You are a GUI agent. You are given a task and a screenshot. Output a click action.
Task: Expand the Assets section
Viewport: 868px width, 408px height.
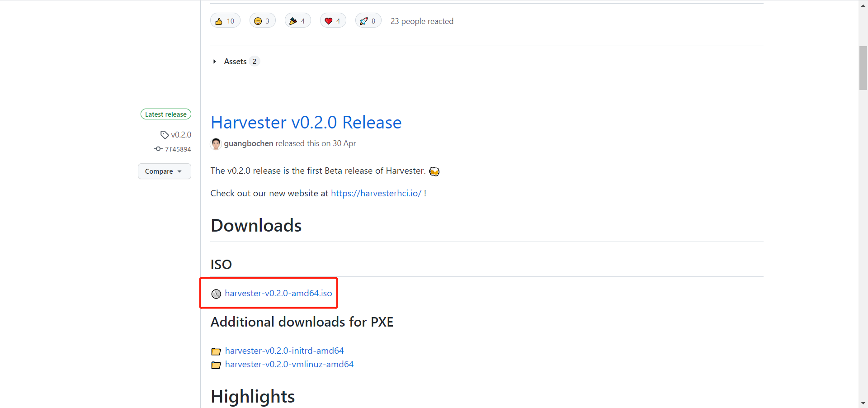pos(236,62)
